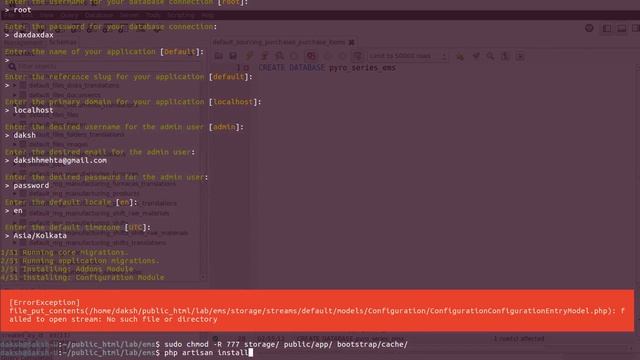Click 'Running core migrations.' line

pos(64,252)
